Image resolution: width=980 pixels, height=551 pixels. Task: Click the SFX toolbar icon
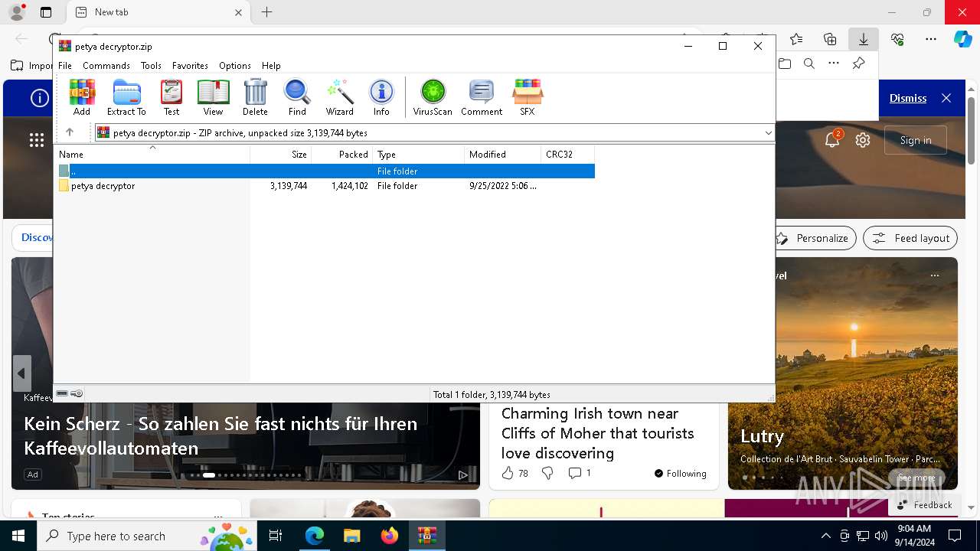(528, 97)
